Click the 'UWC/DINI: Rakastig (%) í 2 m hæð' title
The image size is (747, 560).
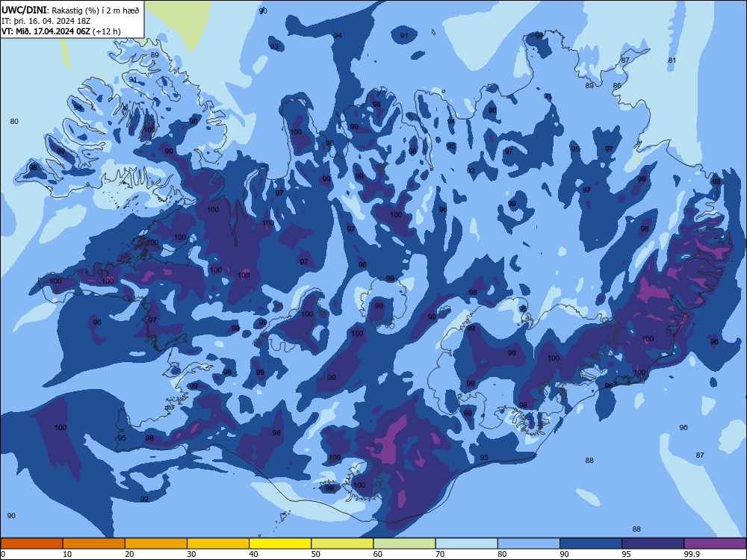click(x=70, y=10)
